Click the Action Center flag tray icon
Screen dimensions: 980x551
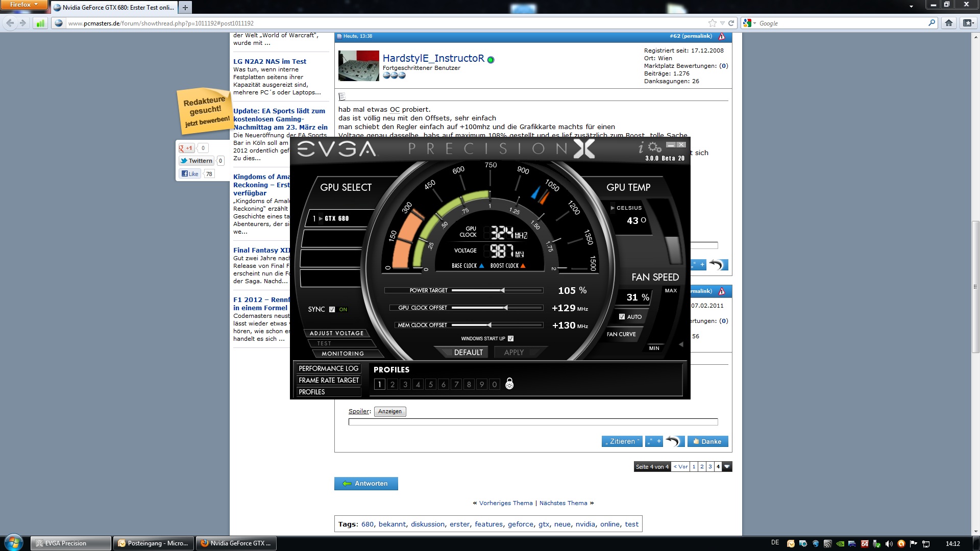point(913,543)
